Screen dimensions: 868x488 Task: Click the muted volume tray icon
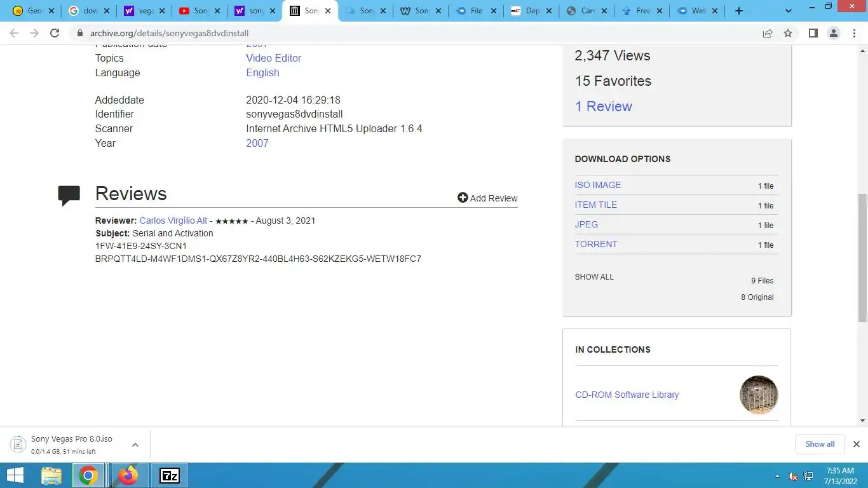tap(793, 476)
